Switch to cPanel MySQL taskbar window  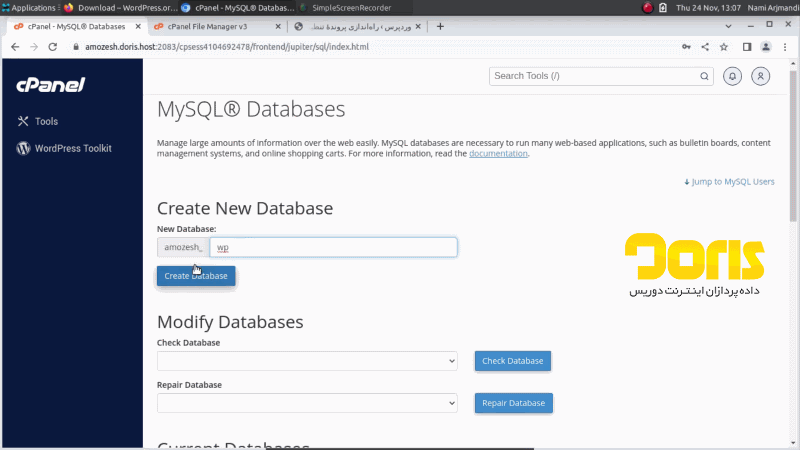tap(237, 8)
